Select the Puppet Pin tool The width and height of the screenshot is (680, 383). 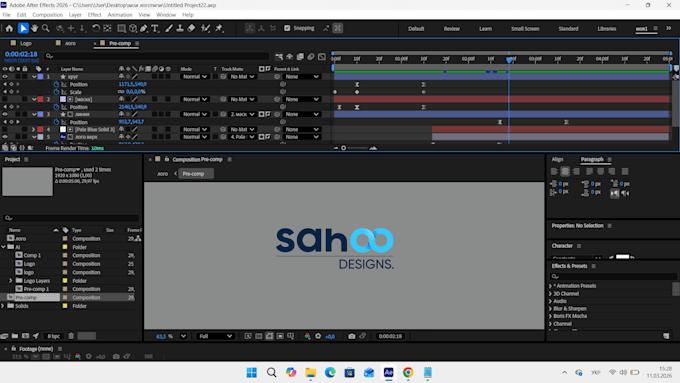[x=219, y=29]
